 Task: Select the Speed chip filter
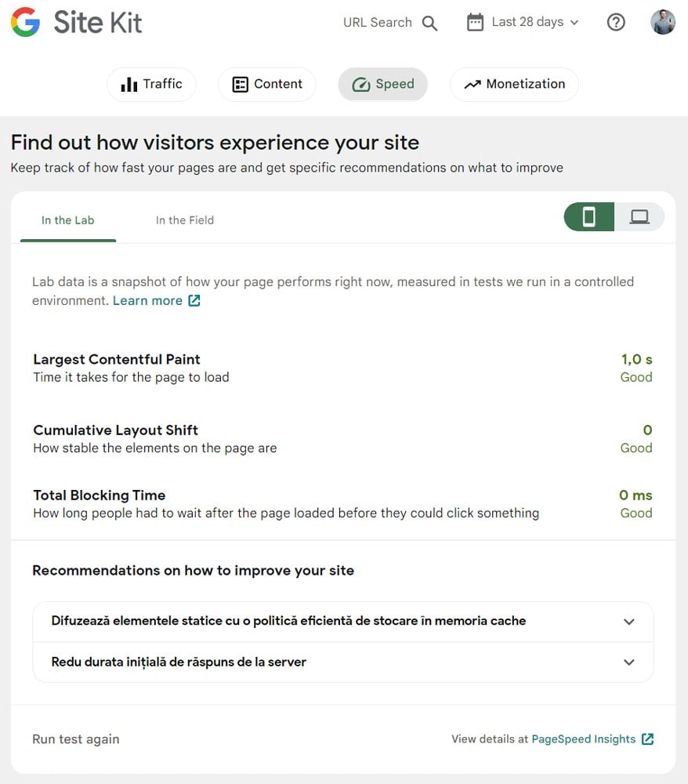[382, 84]
